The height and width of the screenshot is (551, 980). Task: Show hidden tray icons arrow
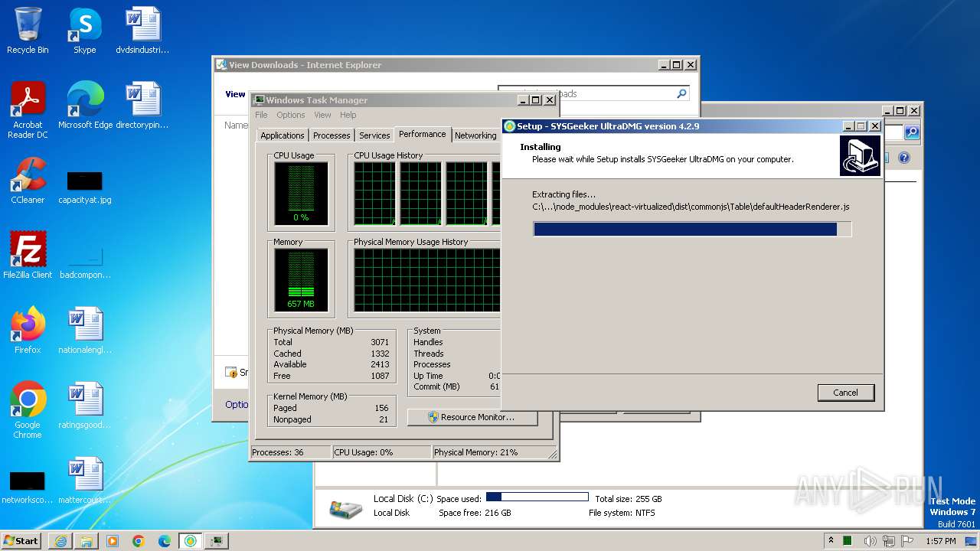pos(831,541)
